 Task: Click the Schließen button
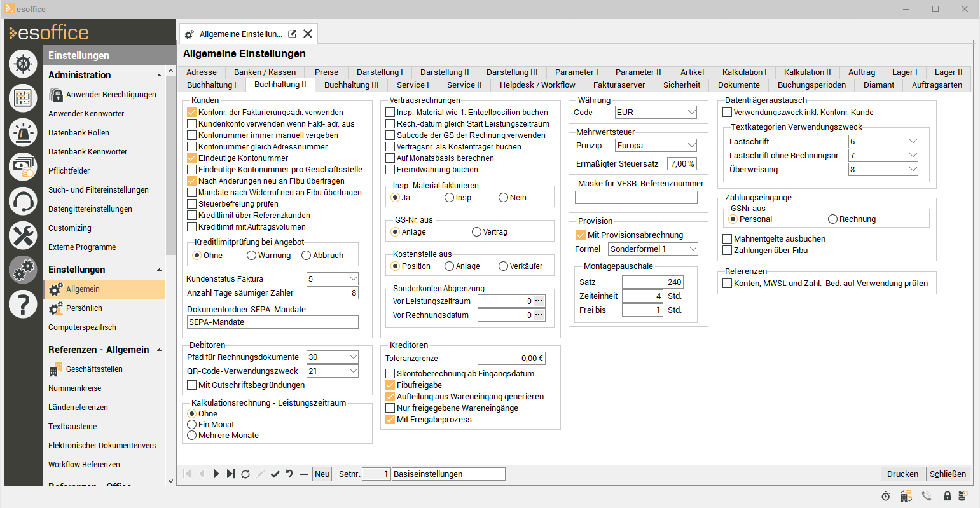[948, 474]
